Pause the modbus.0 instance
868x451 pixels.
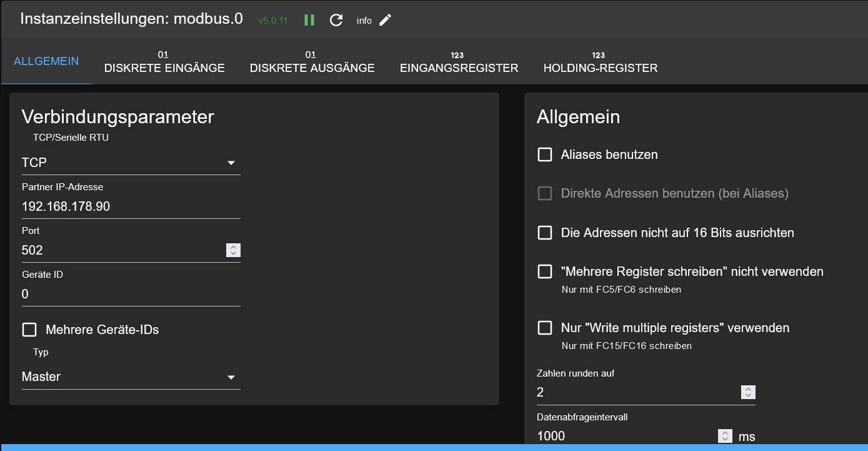[x=309, y=20]
